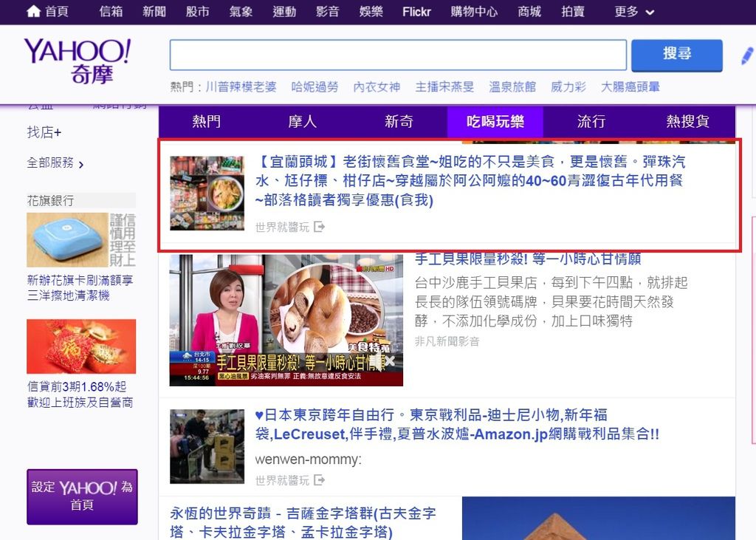This screenshot has height=540, width=756.
Task: Open 購物中心 in the top navigation
Action: (474, 12)
